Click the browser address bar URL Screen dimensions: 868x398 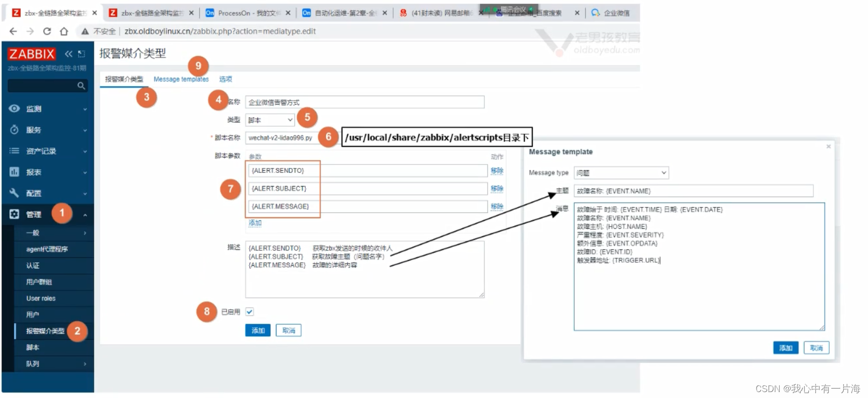click(220, 31)
